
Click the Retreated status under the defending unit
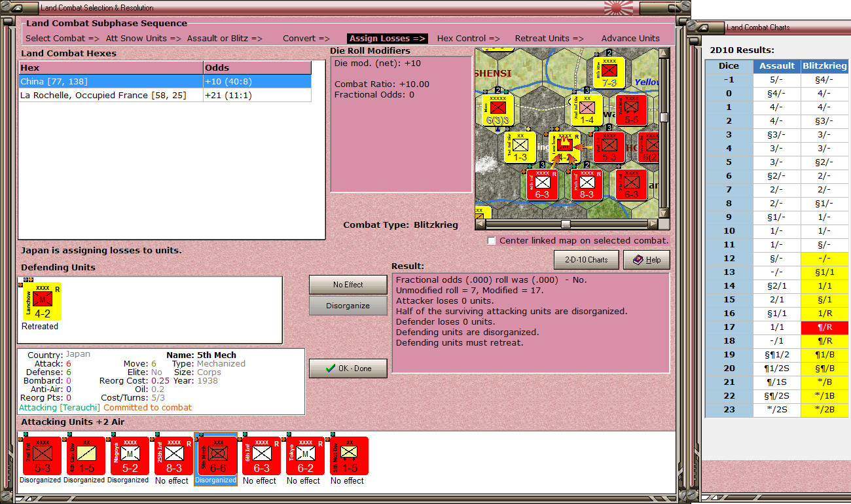[40, 326]
